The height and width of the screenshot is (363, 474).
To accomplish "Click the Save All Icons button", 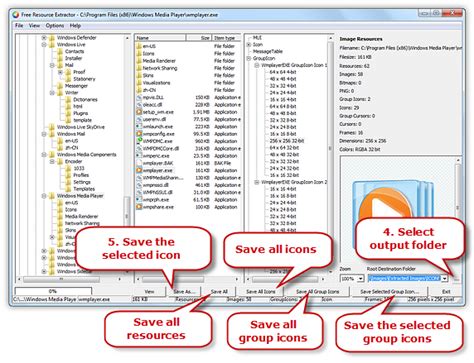I will pyautogui.click(x=261, y=291).
